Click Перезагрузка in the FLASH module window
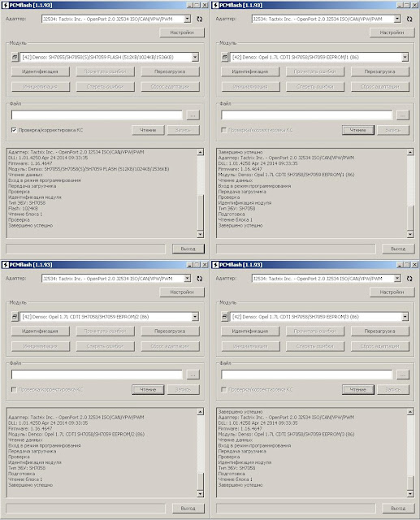This screenshot has height=520, width=420. (x=171, y=71)
